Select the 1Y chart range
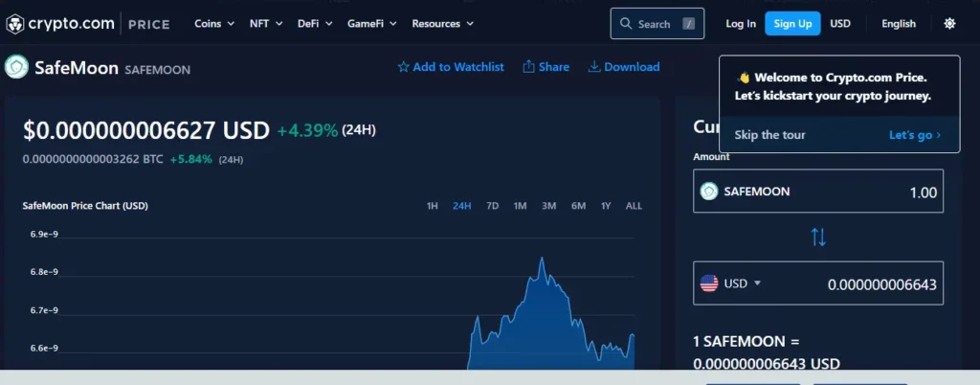 coord(606,206)
